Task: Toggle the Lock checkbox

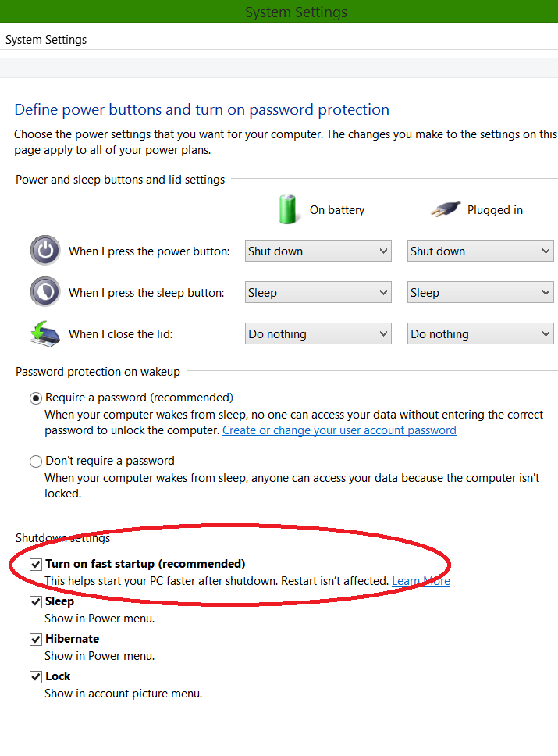Action: (x=36, y=677)
